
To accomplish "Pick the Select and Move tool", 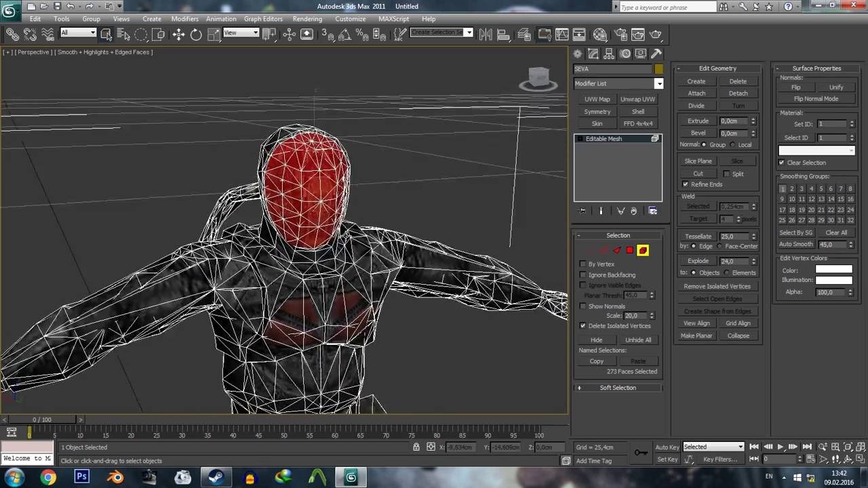I will pos(178,34).
